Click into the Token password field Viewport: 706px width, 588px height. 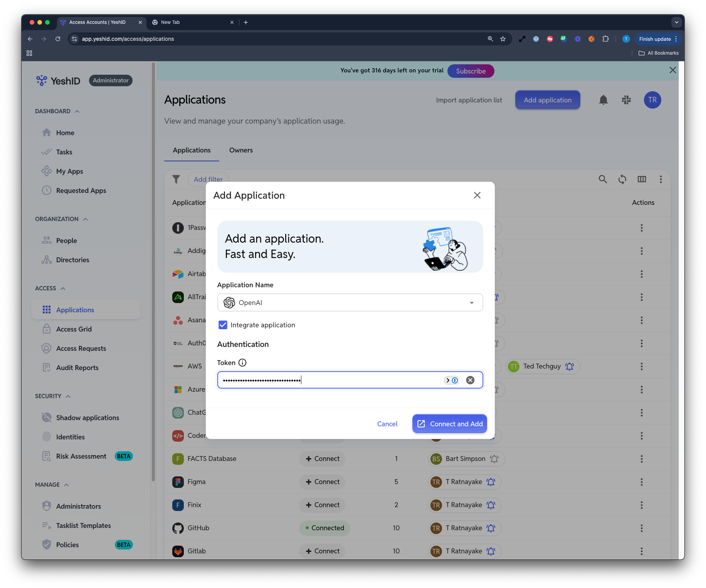(331, 380)
